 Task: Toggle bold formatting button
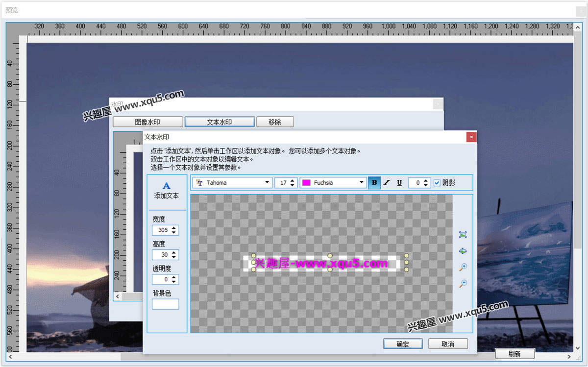(374, 183)
